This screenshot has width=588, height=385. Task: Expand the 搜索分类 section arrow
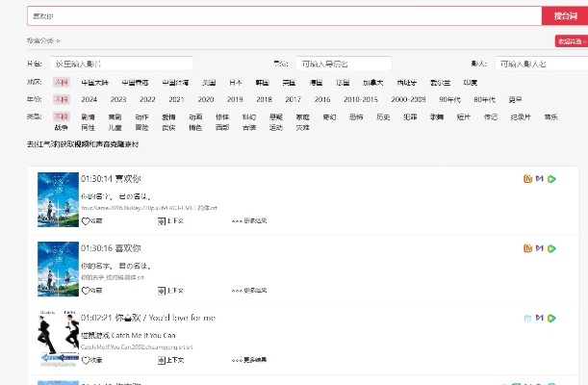click(x=59, y=40)
